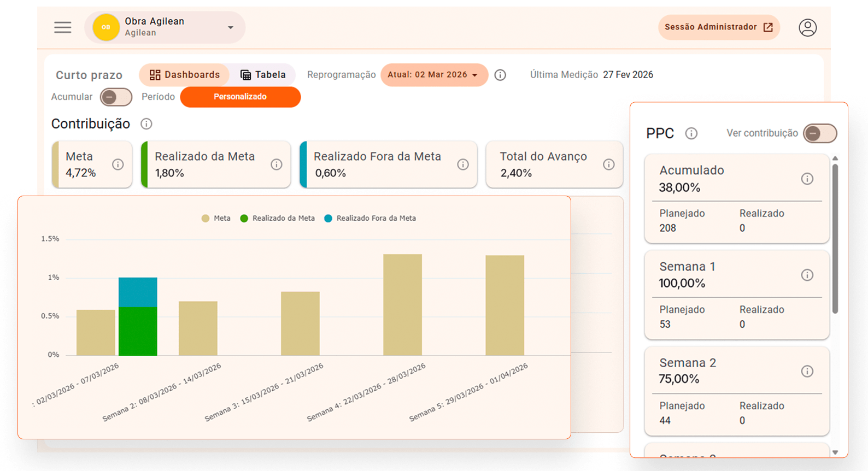Open Sessão Administrador

click(x=719, y=27)
